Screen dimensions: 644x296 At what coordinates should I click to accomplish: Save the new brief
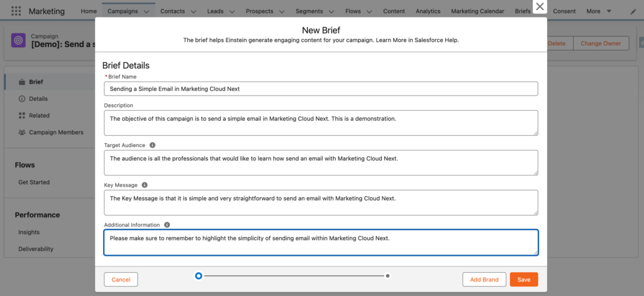pos(524,280)
